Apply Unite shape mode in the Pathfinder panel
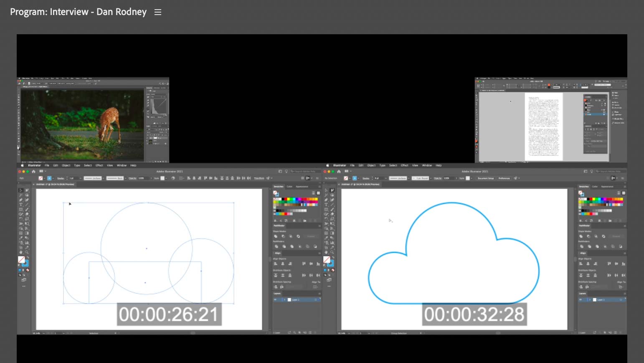This screenshot has width=644, height=363. 276,236
